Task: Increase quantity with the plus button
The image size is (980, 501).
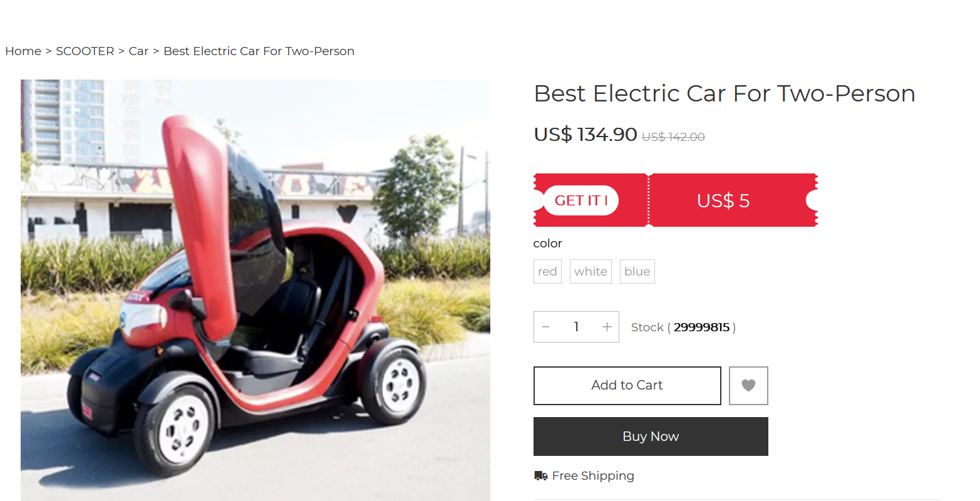Action: coord(607,327)
